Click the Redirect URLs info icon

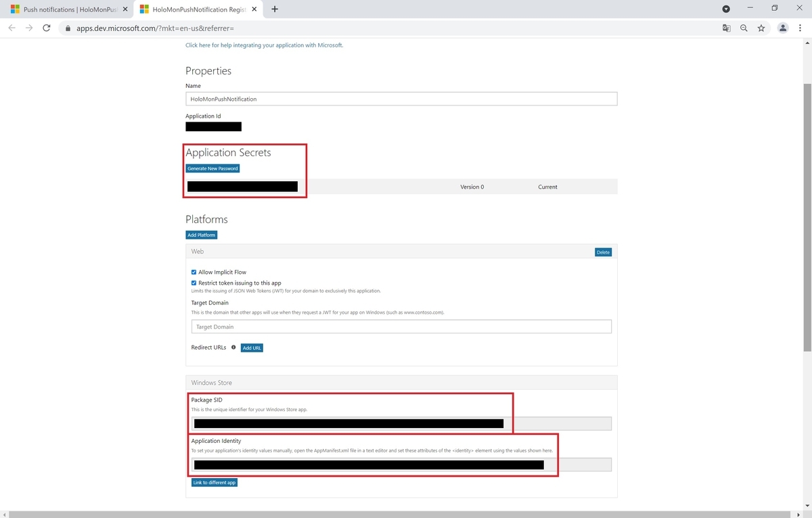click(233, 347)
